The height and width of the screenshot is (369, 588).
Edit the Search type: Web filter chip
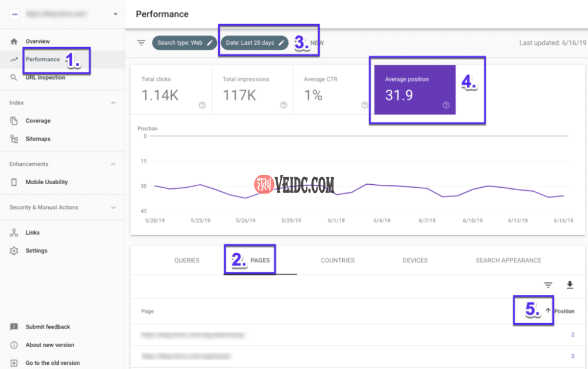click(x=184, y=43)
